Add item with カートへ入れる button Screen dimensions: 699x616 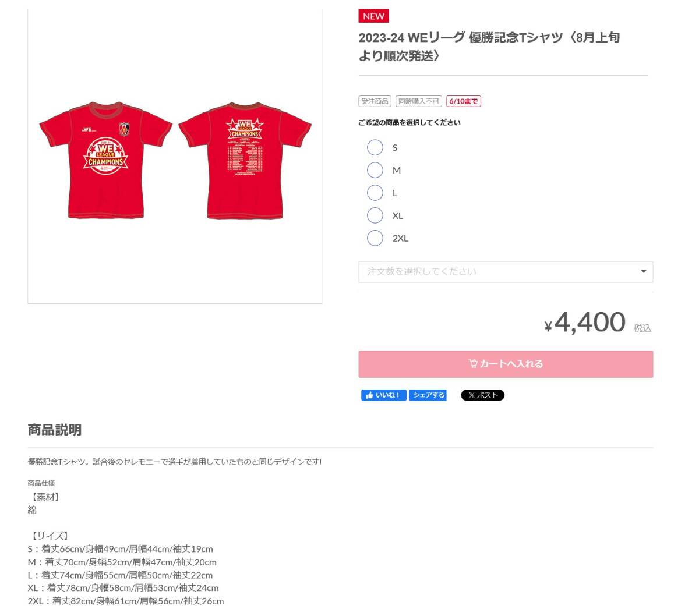click(x=506, y=364)
